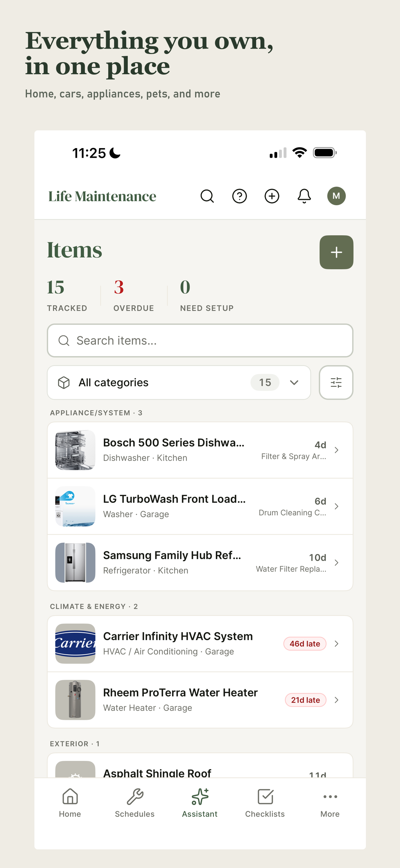Open search from the header magnifier icon
This screenshot has height=868, width=400.
click(x=207, y=196)
